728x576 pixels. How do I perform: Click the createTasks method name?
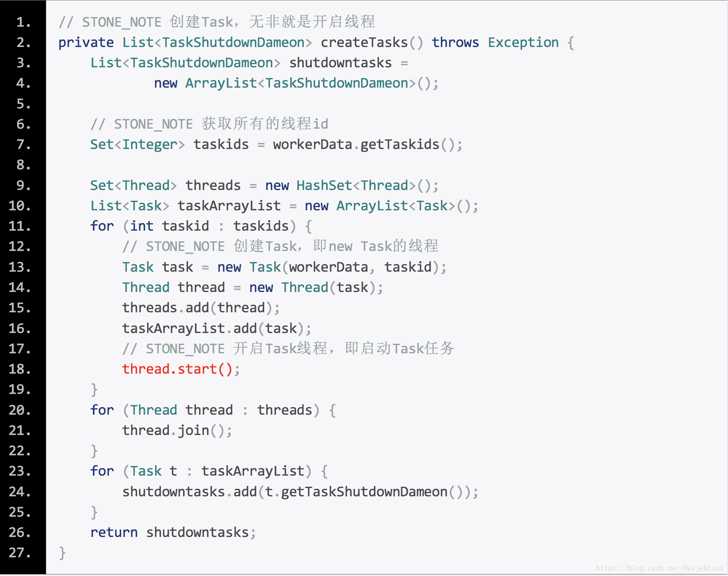click(x=364, y=42)
